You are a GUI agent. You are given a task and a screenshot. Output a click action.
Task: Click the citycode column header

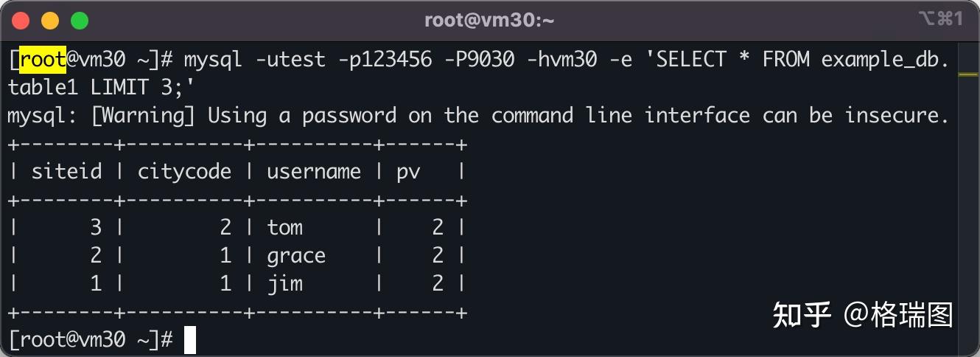(184, 172)
